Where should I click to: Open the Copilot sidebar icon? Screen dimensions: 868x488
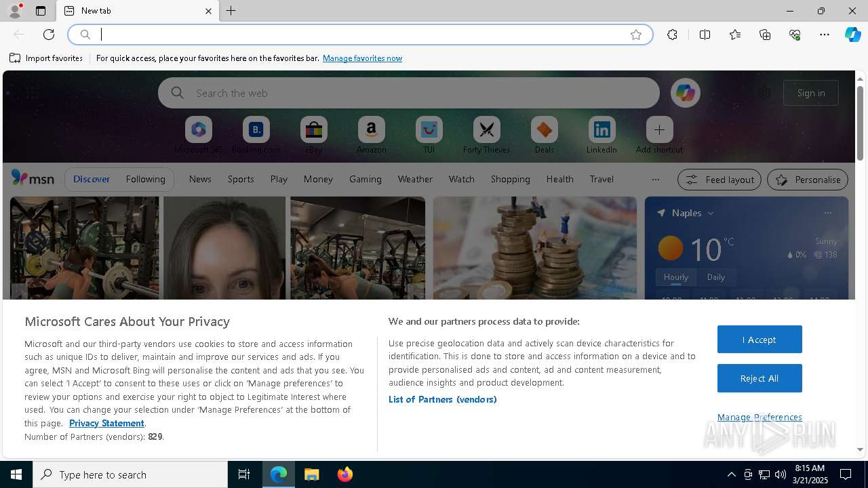852,35
